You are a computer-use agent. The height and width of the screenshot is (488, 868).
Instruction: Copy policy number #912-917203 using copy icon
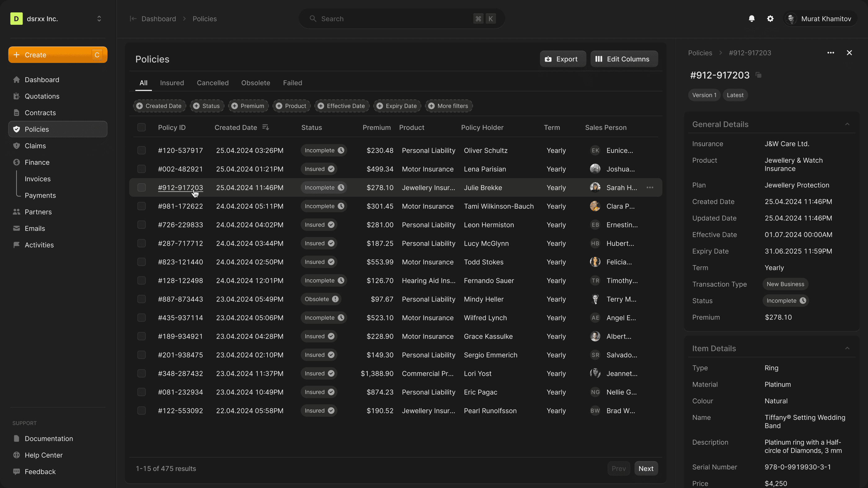pyautogui.click(x=759, y=75)
